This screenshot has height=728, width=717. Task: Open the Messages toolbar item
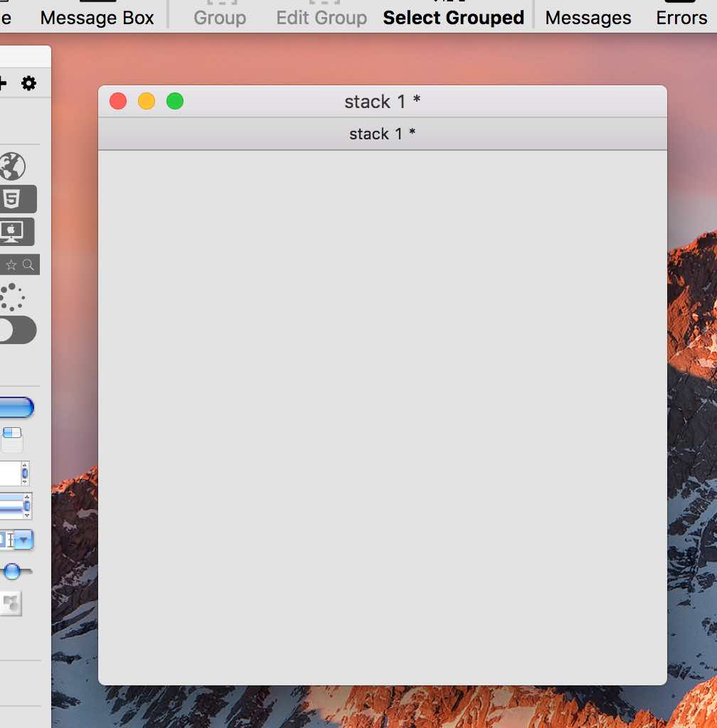(588, 18)
